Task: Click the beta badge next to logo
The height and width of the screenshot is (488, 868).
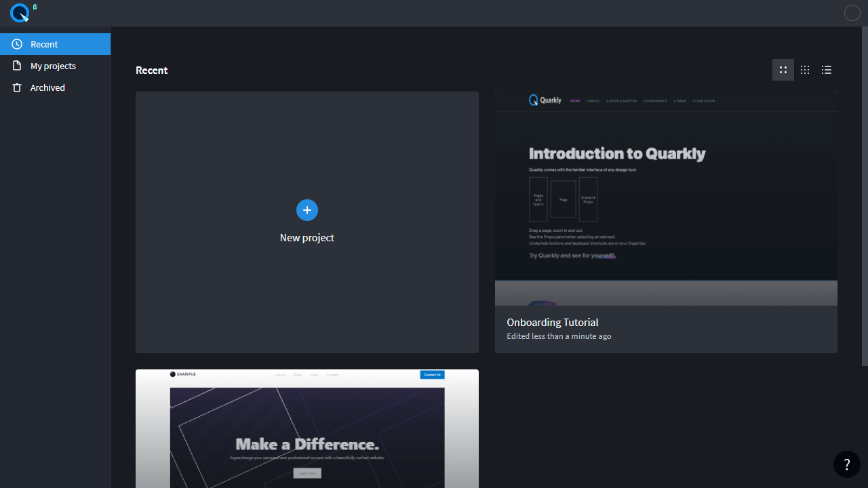Action: coord(35,7)
